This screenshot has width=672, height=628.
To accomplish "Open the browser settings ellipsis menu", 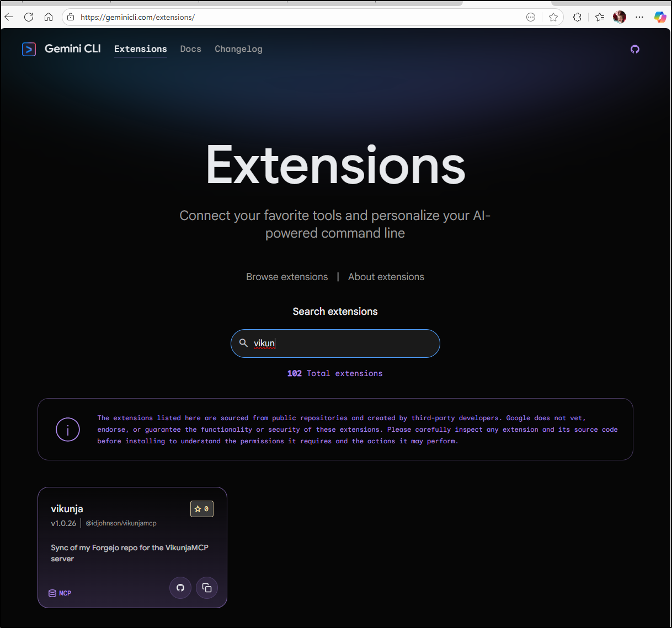I will pyautogui.click(x=639, y=17).
